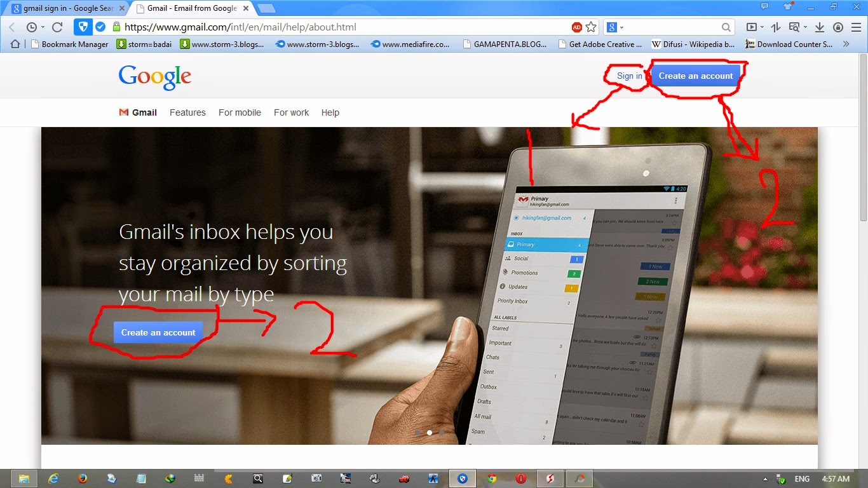Show more bookmarks with the chevron

click(x=846, y=44)
